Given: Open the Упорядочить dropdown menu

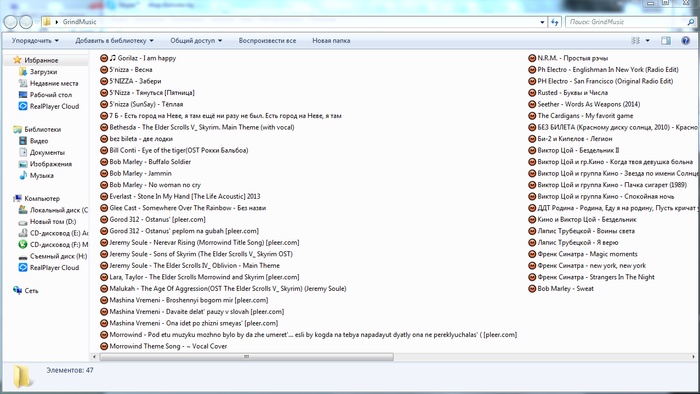Looking at the screenshot, I should 35,41.
